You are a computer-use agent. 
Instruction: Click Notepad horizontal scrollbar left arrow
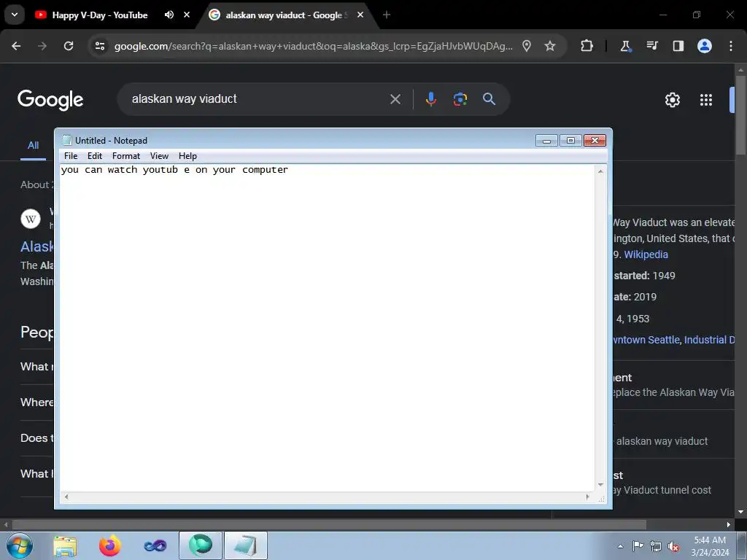[66, 497]
